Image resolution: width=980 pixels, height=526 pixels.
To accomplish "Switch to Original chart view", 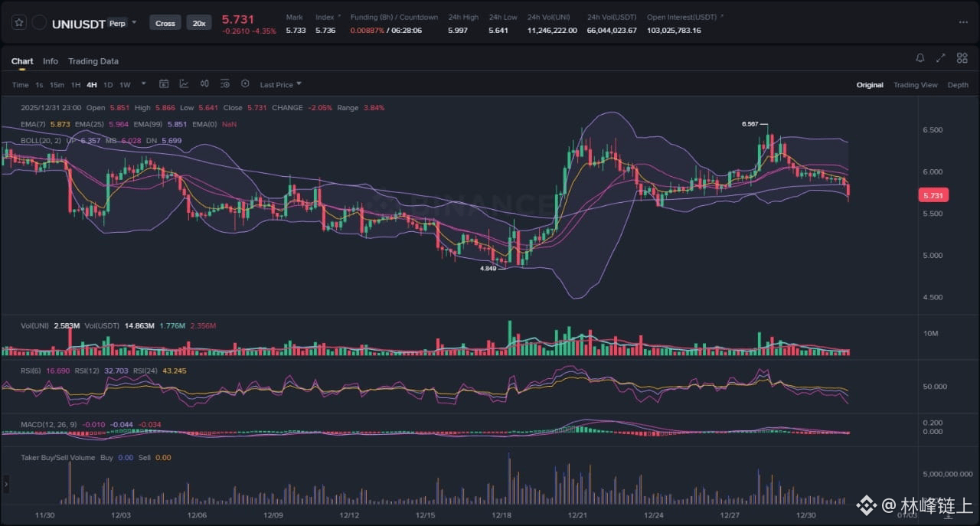I will click(870, 85).
